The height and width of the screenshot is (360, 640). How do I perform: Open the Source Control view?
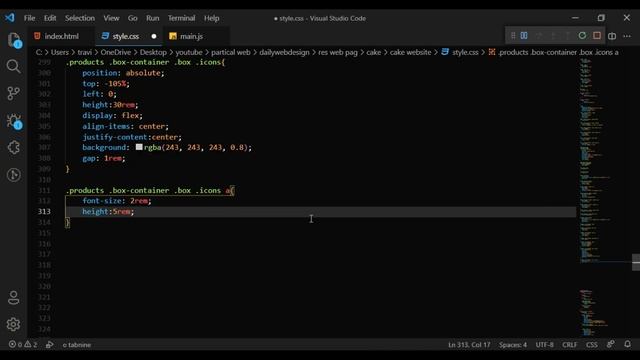13,93
